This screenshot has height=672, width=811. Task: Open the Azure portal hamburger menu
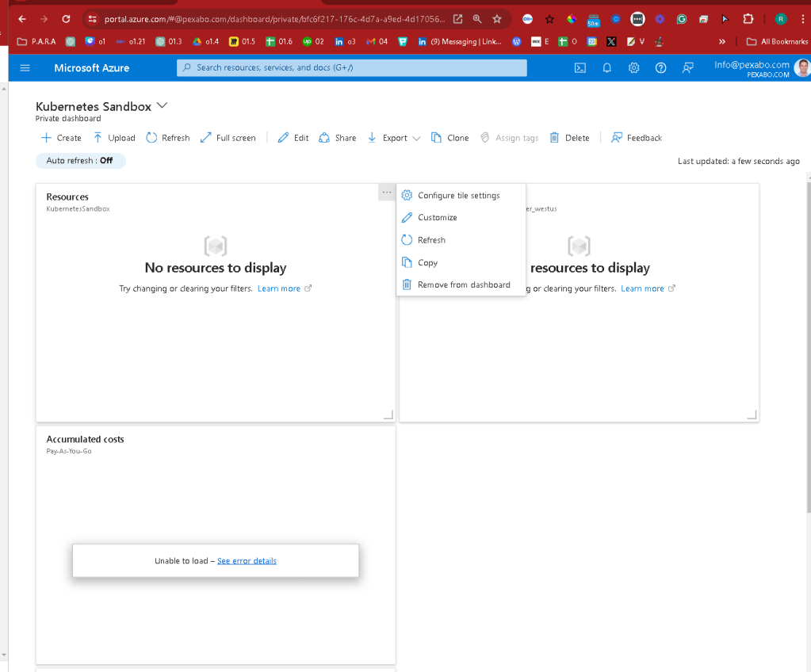(25, 67)
